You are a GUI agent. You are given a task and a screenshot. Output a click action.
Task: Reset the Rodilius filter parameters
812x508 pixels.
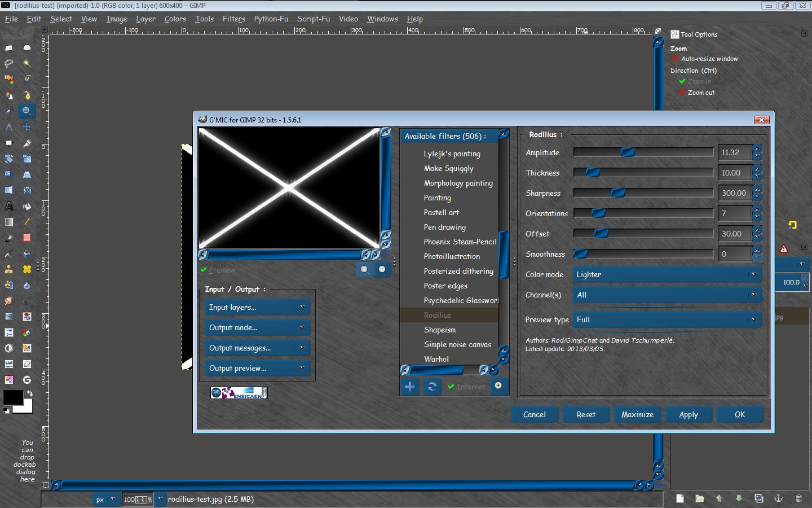tap(586, 415)
